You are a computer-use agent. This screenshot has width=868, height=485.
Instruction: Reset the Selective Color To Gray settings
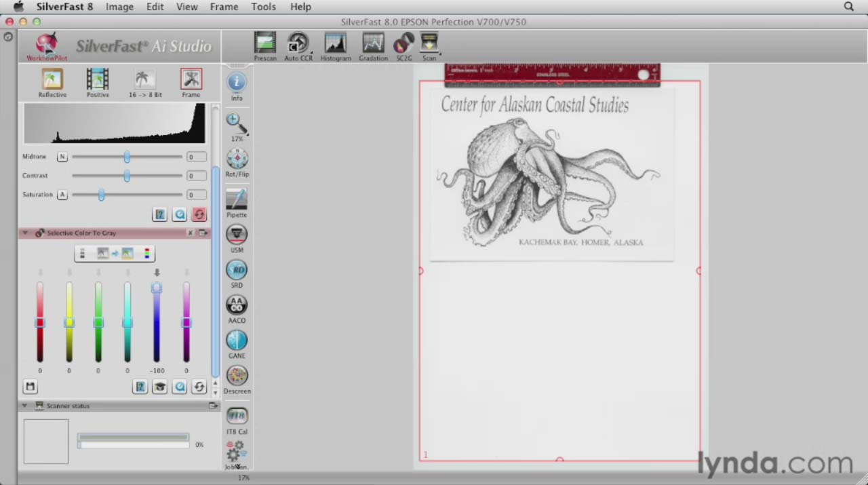(199, 387)
